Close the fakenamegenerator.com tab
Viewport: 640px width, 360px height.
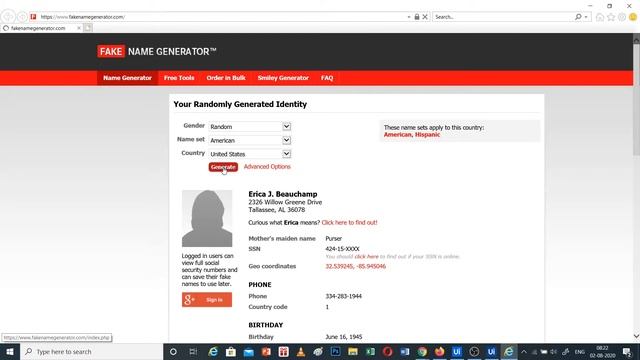coord(79,28)
